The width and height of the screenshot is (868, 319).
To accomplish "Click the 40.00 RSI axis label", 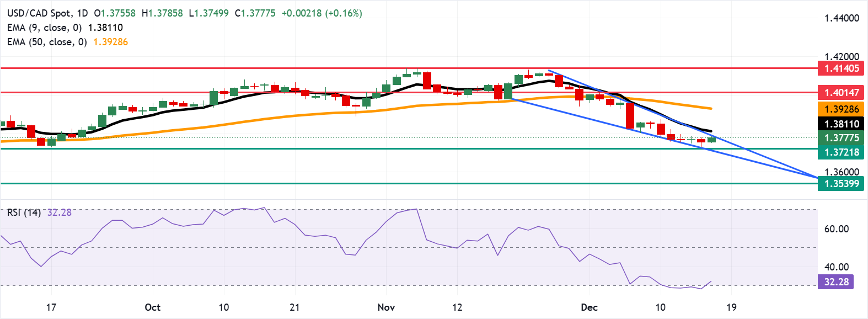I will point(836,267).
